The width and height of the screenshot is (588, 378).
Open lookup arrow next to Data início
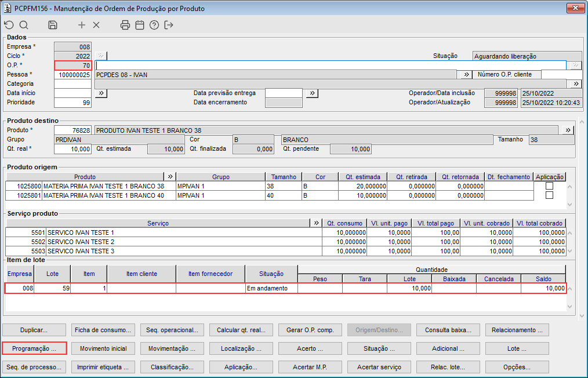pos(100,93)
